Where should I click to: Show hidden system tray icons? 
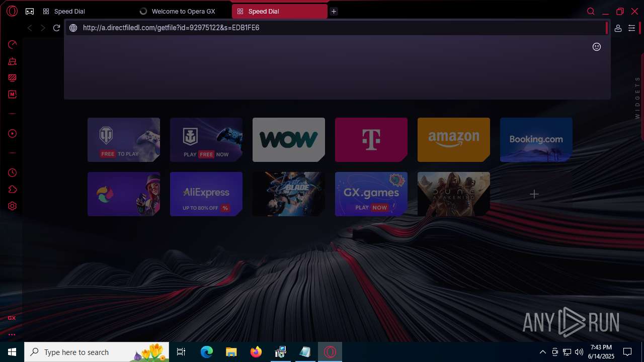pos(542,352)
